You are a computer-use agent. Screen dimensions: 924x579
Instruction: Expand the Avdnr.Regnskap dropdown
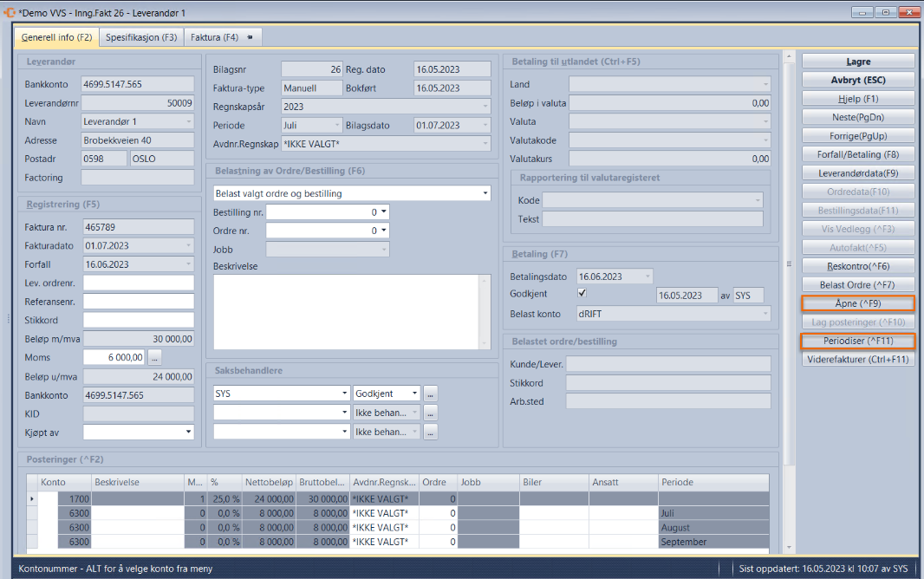[x=485, y=144]
